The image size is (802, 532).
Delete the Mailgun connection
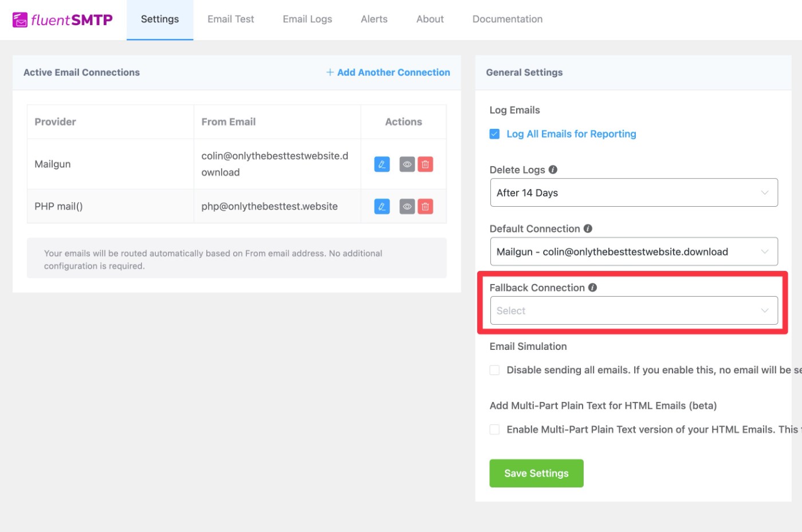pyautogui.click(x=425, y=164)
